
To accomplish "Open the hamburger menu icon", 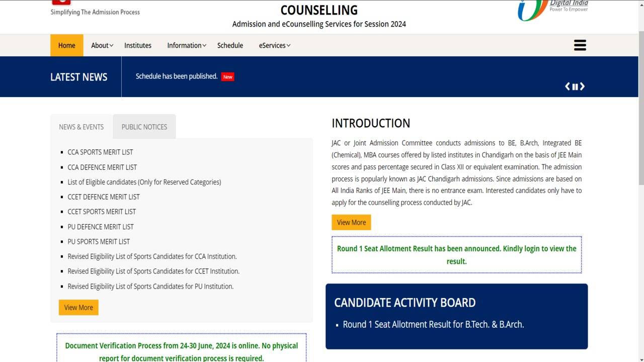I will [x=580, y=45].
